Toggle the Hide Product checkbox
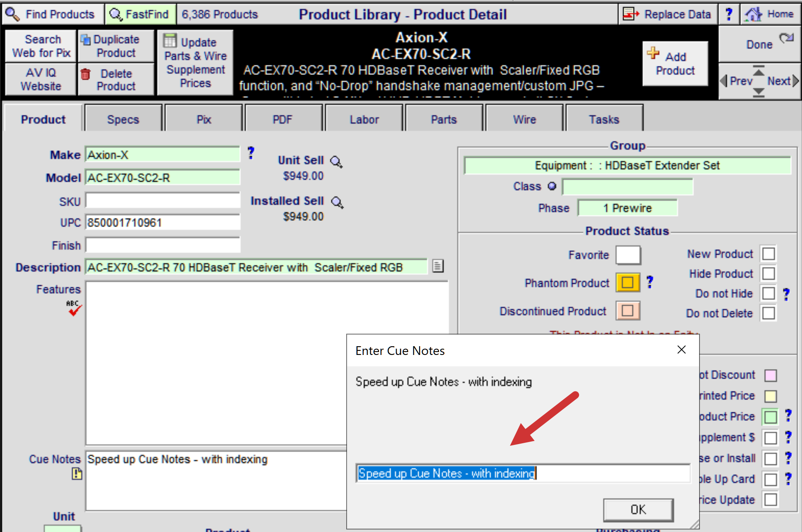Image resolution: width=802 pixels, height=532 pixels. [x=769, y=274]
